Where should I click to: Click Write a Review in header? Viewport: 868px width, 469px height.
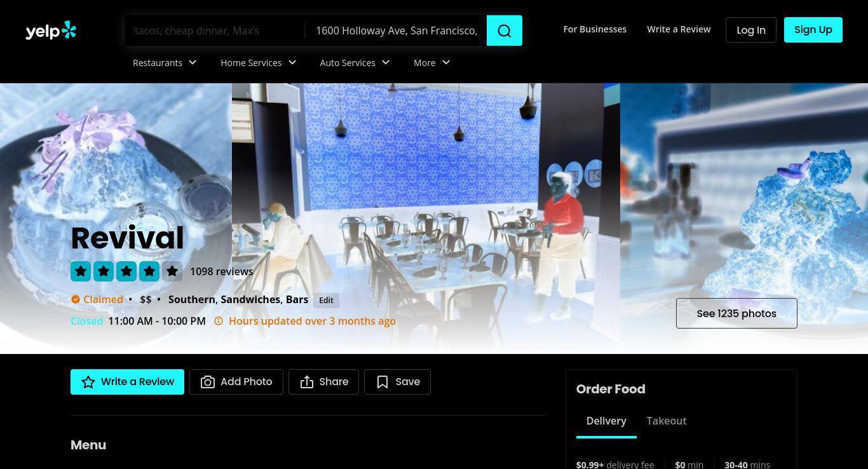[x=679, y=29]
